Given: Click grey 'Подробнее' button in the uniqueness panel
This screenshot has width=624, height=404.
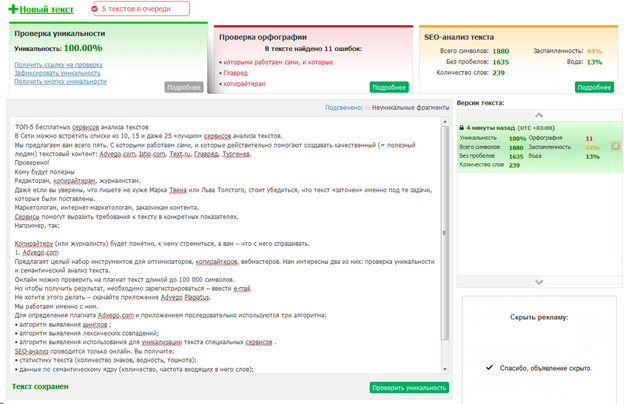Looking at the screenshot, I should tap(184, 87).
